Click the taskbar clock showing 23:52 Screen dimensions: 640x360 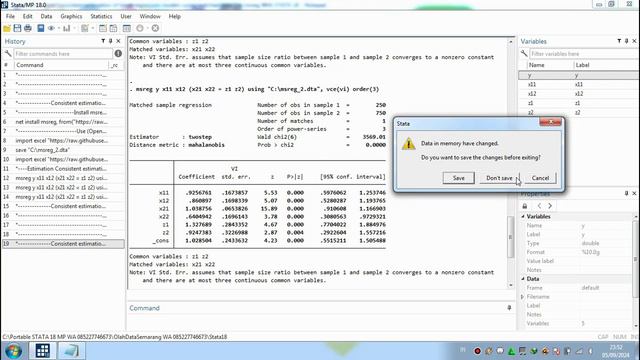[x=616, y=351]
